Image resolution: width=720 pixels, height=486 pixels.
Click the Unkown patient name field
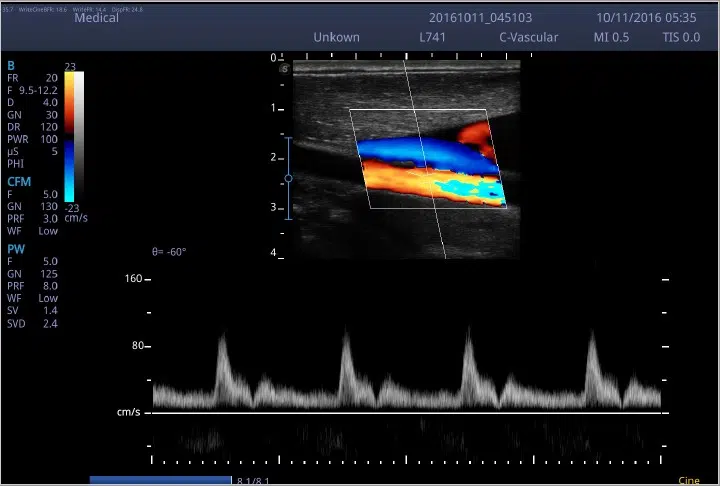pyautogui.click(x=335, y=38)
